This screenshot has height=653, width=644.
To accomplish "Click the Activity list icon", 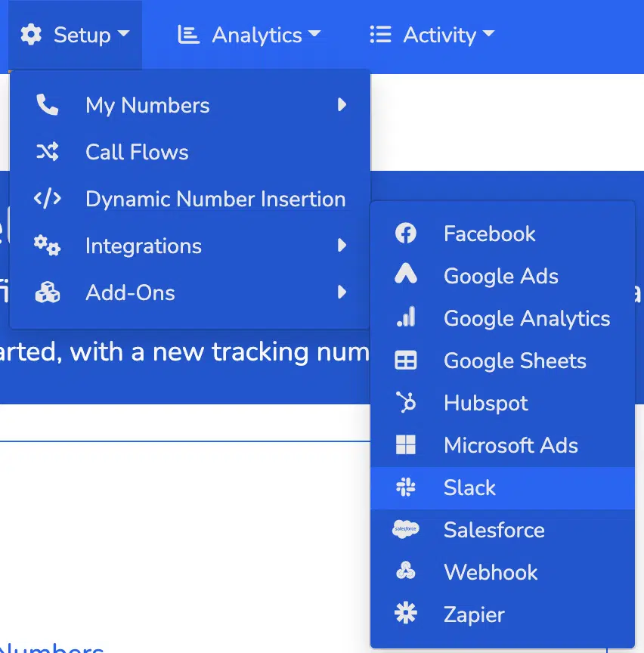I will point(380,35).
